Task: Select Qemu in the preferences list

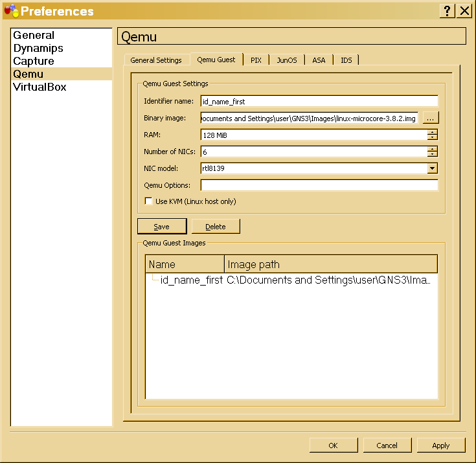Action: pos(62,74)
